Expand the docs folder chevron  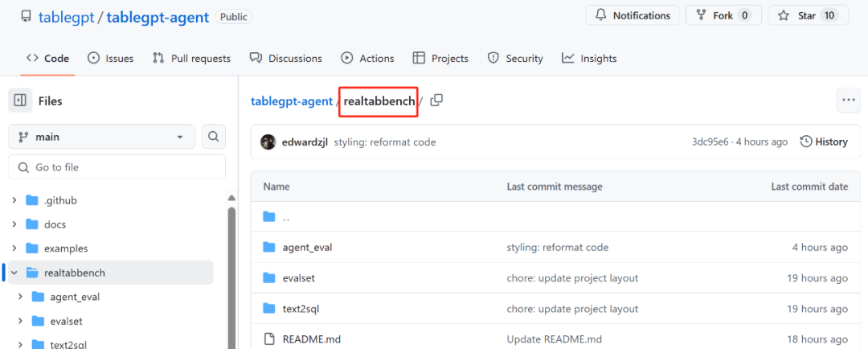tap(14, 224)
